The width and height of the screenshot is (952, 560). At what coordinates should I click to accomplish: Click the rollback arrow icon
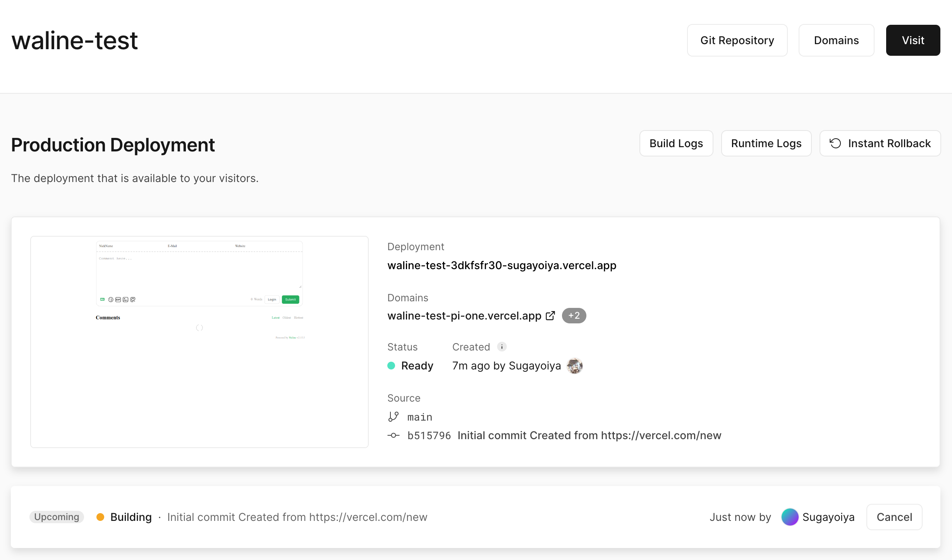835,143
